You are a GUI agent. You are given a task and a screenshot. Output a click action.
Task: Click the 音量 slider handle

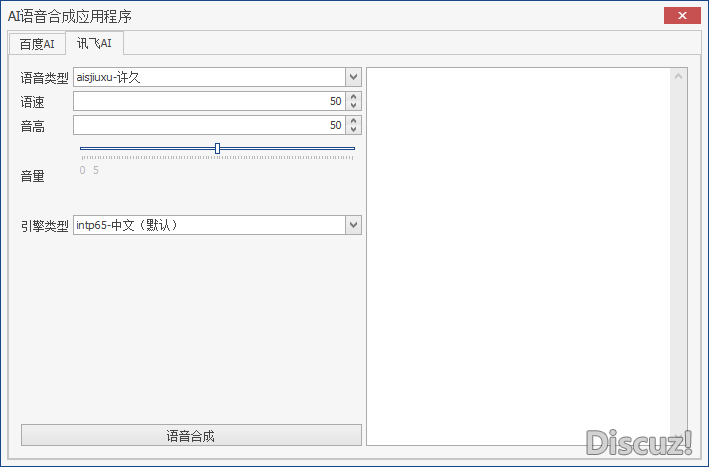pyautogui.click(x=217, y=148)
